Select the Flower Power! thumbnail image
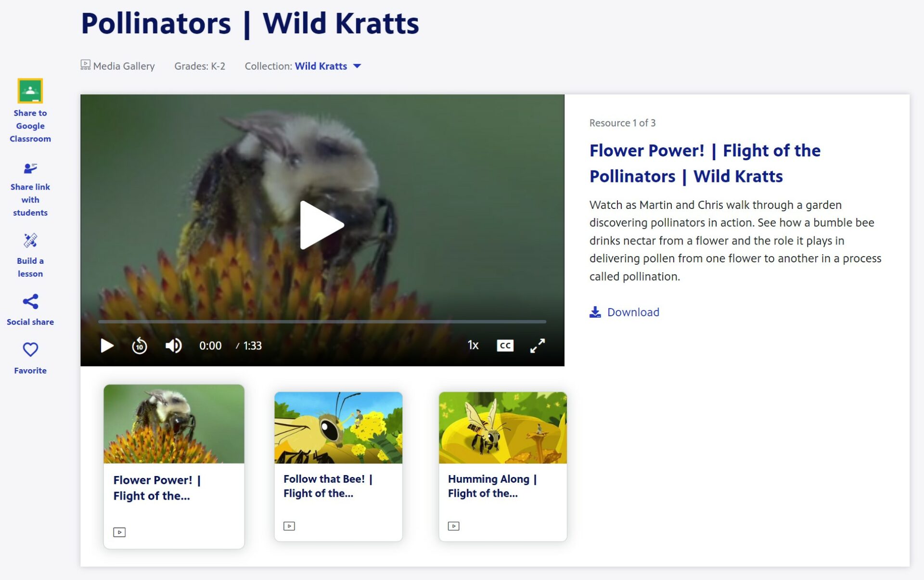The width and height of the screenshot is (924, 580). pos(174,424)
